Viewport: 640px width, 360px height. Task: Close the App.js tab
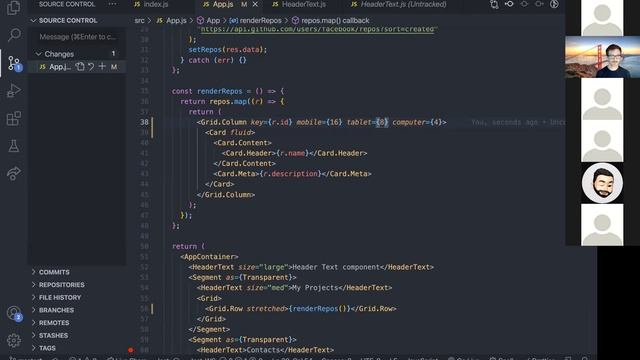click(x=255, y=4)
